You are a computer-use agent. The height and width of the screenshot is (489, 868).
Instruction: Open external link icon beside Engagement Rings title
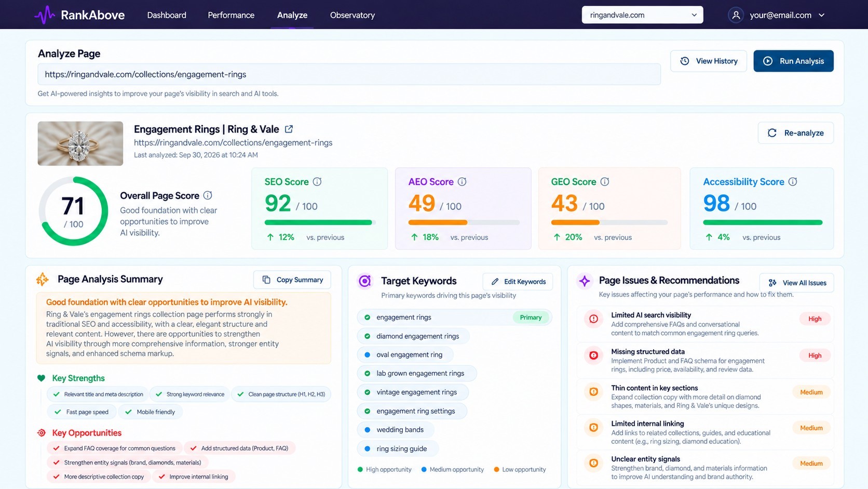pos(289,129)
